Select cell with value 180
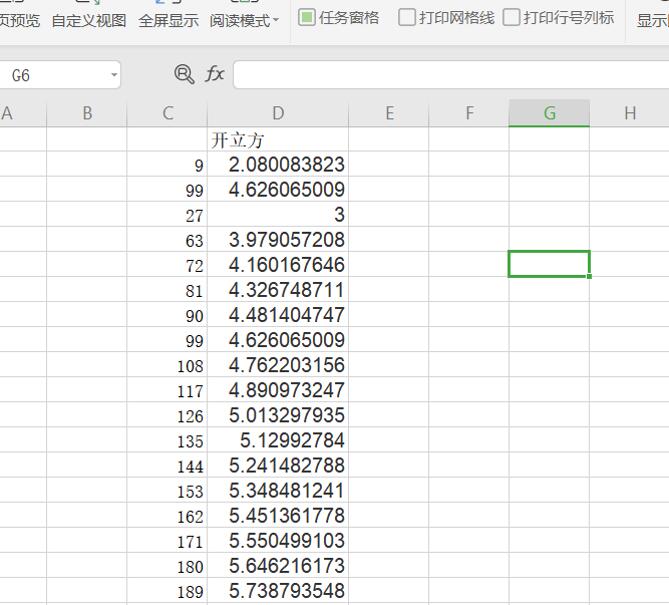Screen dimensions: 669x605 click(x=167, y=566)
